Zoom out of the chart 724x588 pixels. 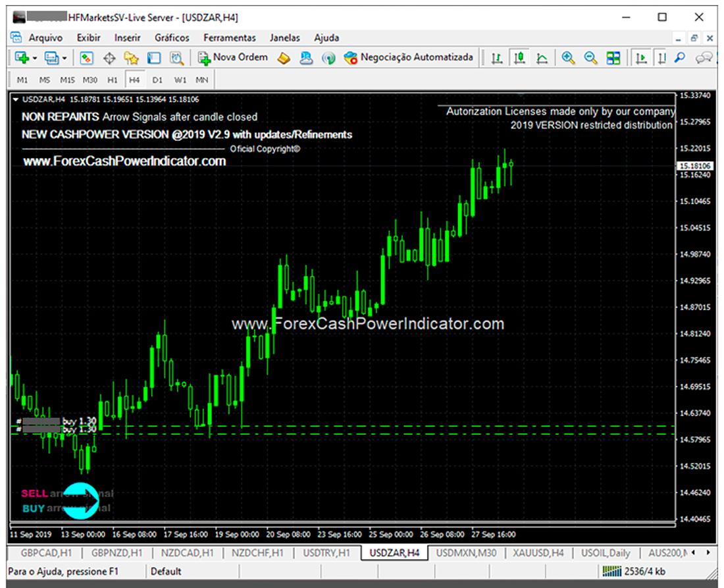590,58
